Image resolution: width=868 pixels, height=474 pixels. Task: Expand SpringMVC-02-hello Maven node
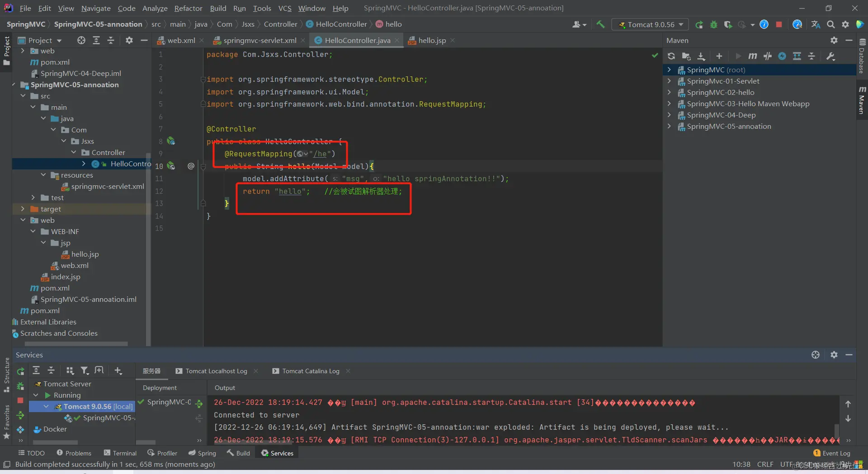[x=670, y=92]
